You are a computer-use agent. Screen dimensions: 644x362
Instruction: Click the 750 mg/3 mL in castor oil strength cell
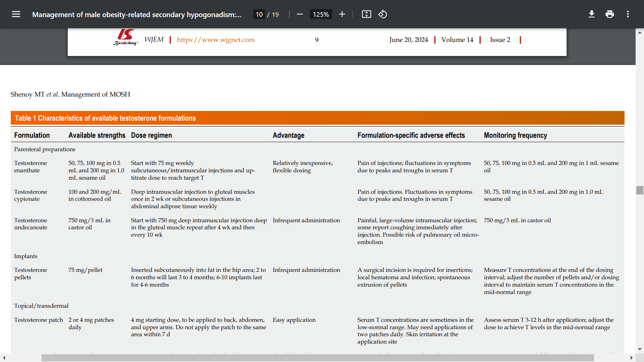pyautogui.click(x=90, y=224)
